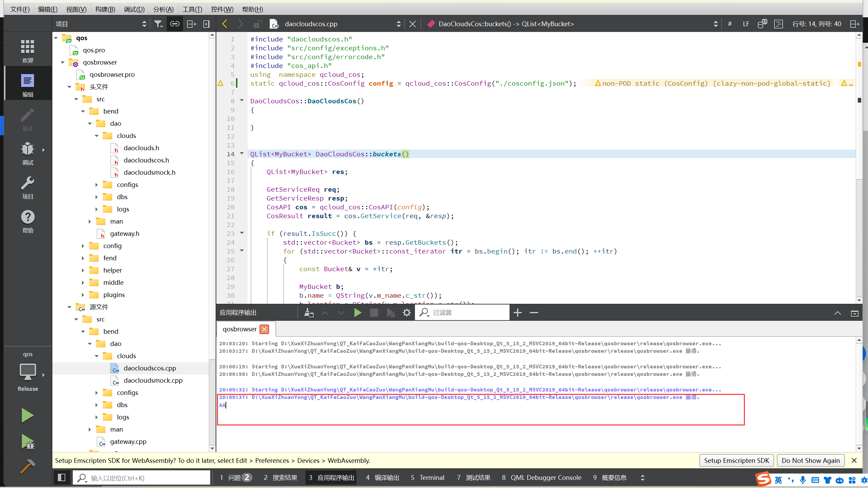Click the filter tree icon in project panel
Image resolution: width=868 pixels, height=488 pixels.
pyautogui.click(x=158, y=24)
